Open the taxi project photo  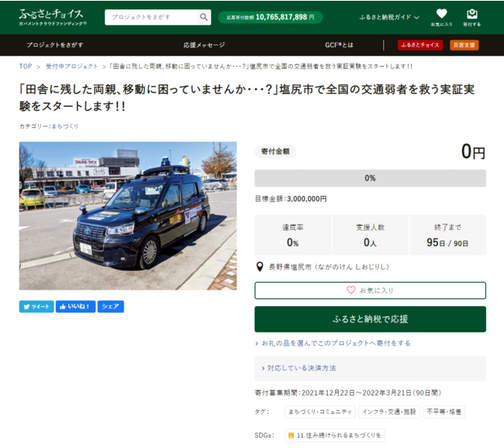(x=128, y=215)
